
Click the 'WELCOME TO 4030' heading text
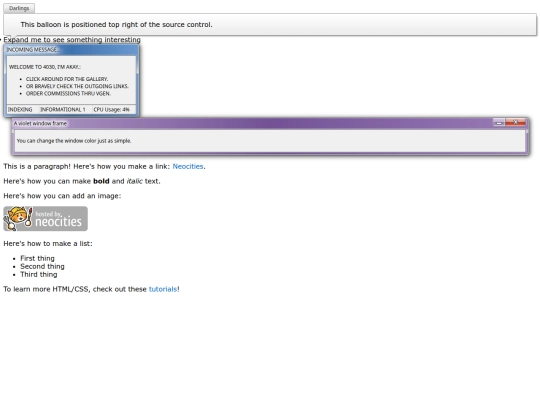click(x=45, y=67)
